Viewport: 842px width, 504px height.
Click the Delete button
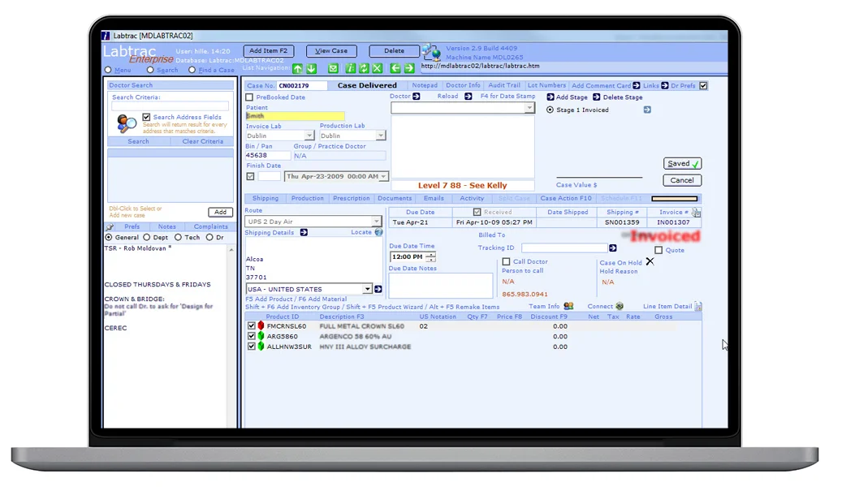point(394,50)
